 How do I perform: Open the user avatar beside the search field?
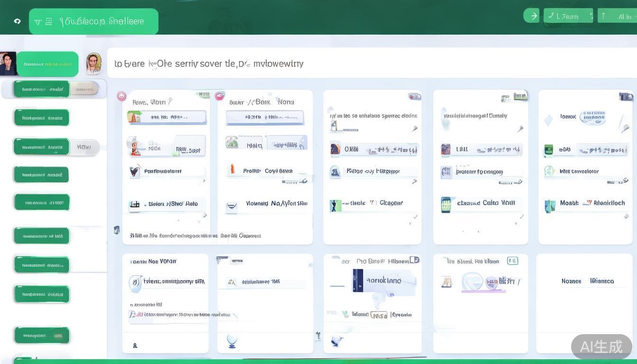coord(94,64)
